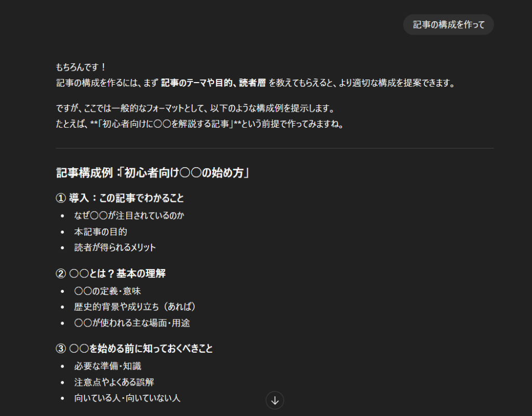
Task: Select bullet item 注意点やよくある誤解
Action: (115, 382)
